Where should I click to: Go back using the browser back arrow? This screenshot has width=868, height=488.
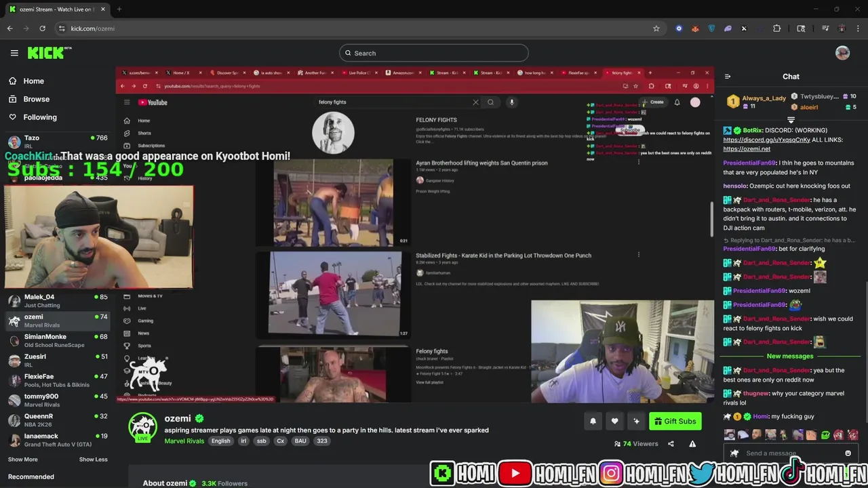click(x=9, y=28)
